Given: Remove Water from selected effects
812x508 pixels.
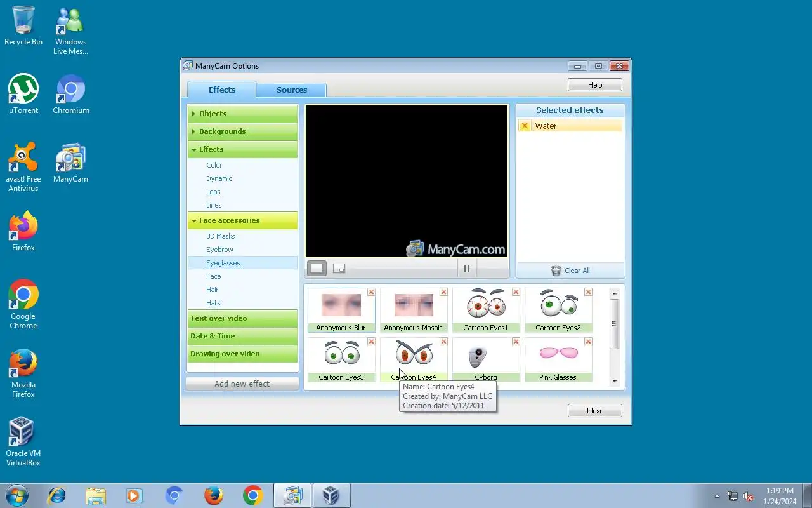Looking at the screenshot, I should pyautogui.click(x=525, y=126).
